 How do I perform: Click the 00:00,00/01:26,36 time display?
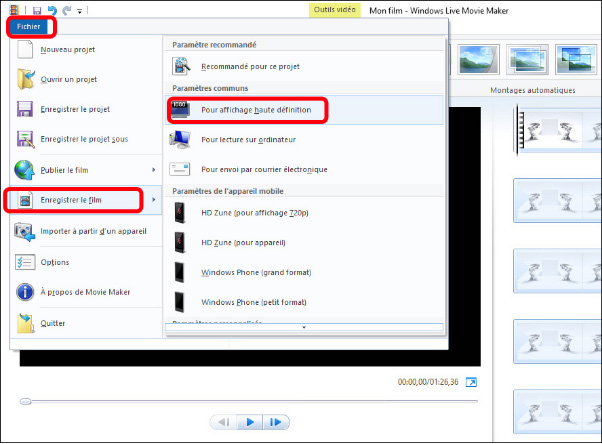(428, 382)
